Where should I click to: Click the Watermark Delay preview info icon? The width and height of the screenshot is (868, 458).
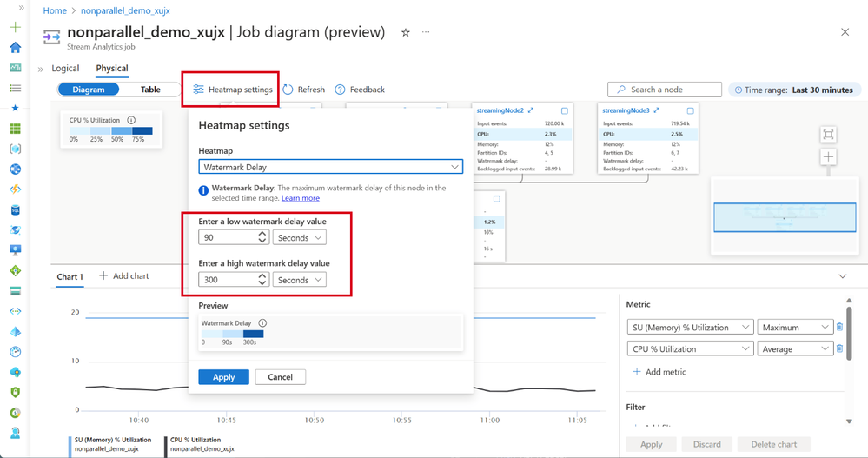[263, 323]
